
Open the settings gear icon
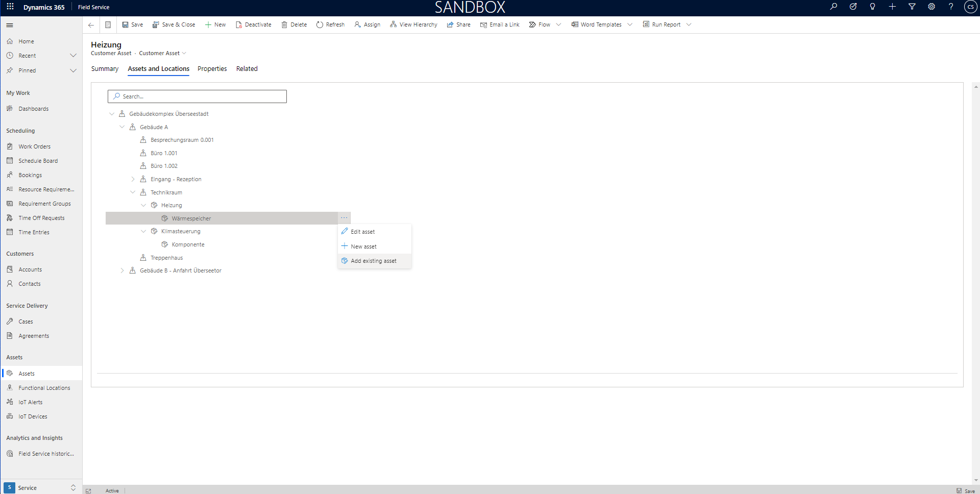click(x=932, y=7)
